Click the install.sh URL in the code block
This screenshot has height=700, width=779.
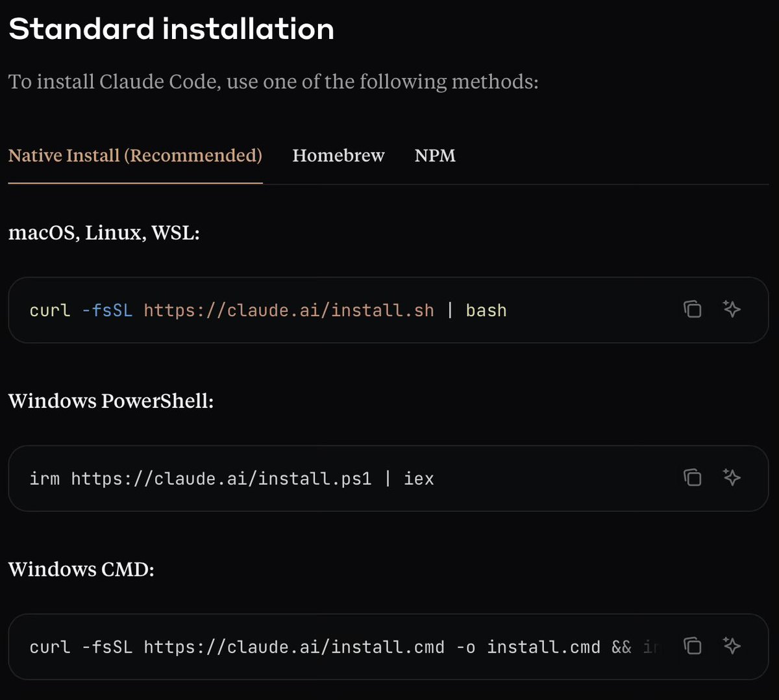point(289,310)
